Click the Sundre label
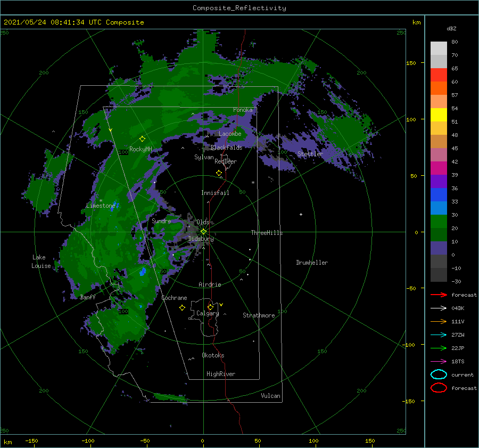 click(x=161, y=221)
